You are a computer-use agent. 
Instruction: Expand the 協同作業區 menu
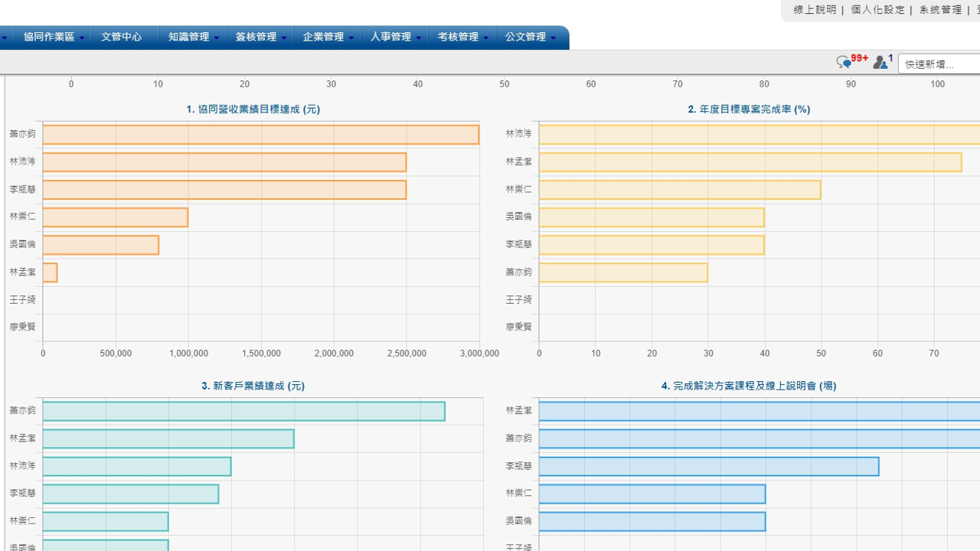53,37
